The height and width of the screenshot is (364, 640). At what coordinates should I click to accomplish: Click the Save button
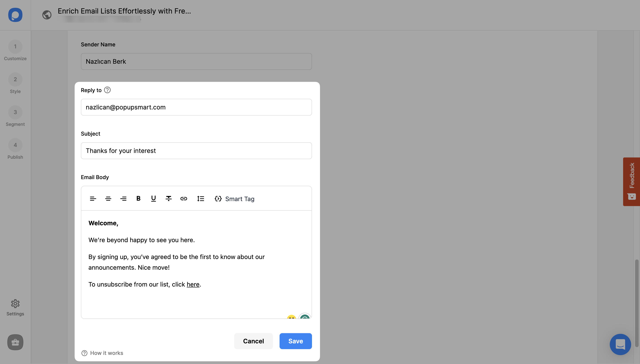point(295,341)
